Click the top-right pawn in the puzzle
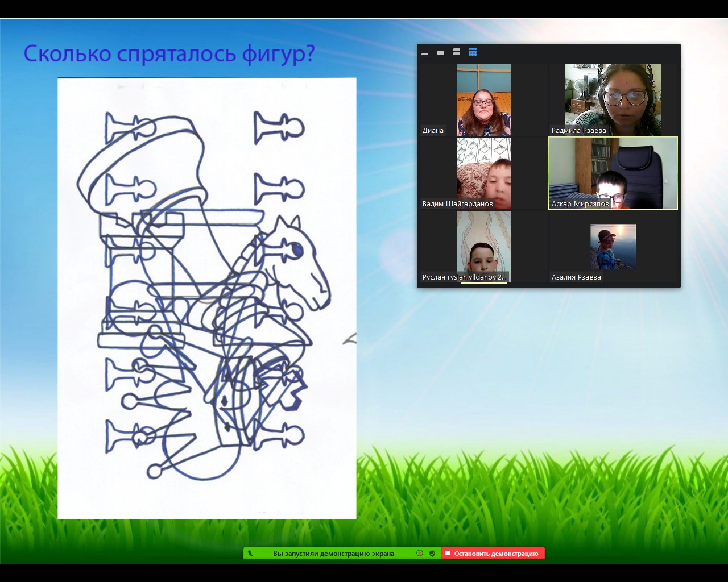This screenshot has height=582, width=728. click(279, 127)
